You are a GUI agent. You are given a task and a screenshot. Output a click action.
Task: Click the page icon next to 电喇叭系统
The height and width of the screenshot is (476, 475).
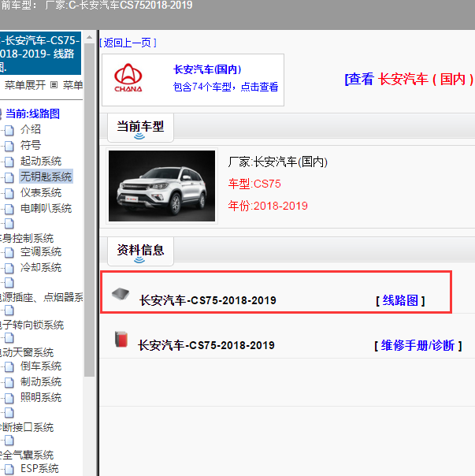(x=9, y=210)
